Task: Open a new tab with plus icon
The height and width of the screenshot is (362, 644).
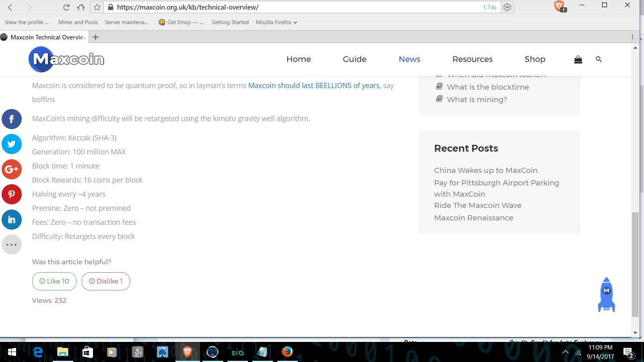Action: pos(95,37)
